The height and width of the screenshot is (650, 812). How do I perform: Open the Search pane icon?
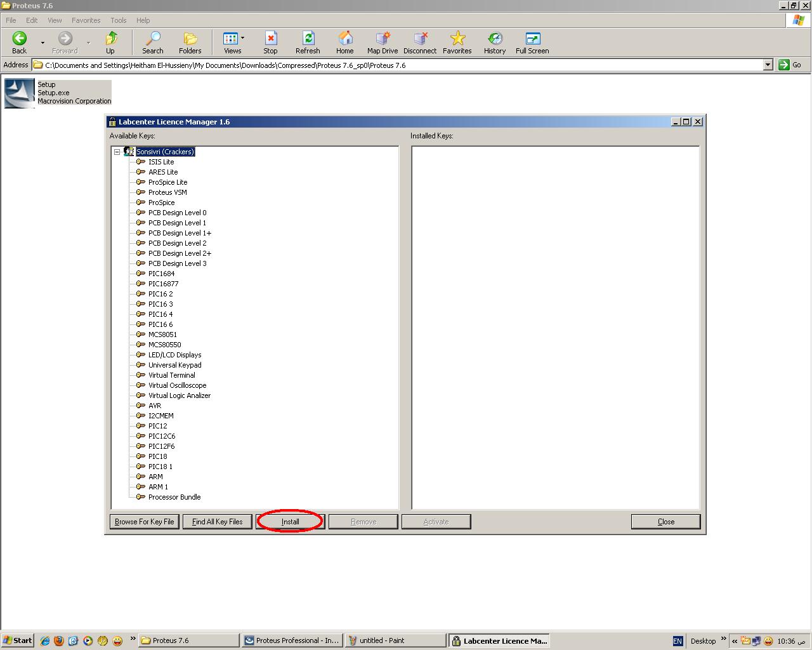click(152, 39)
